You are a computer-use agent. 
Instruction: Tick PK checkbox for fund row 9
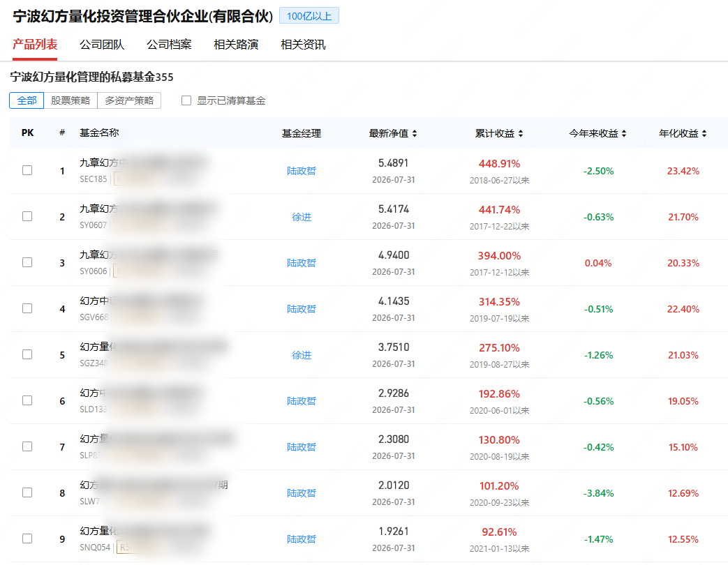click(27, 538)
